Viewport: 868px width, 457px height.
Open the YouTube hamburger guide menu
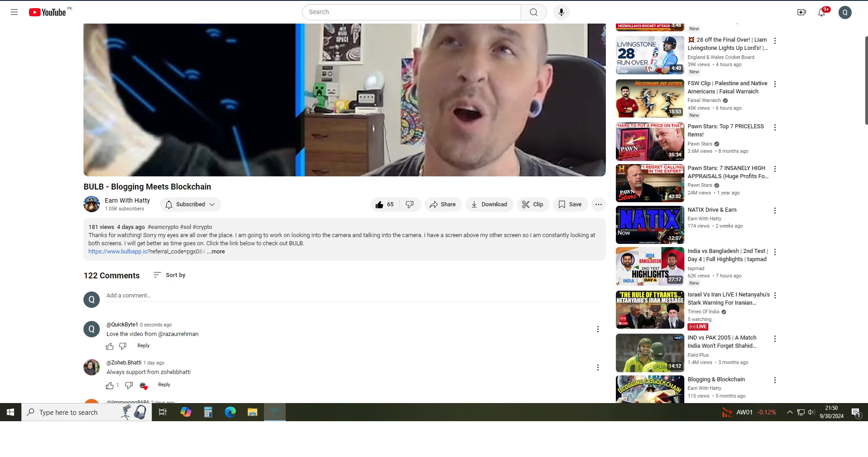click(14, 12)
